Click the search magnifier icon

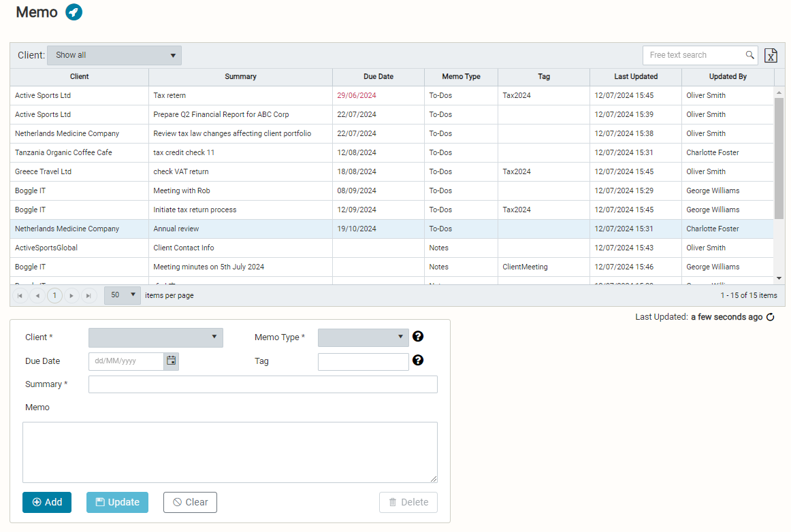click(749, 55)
